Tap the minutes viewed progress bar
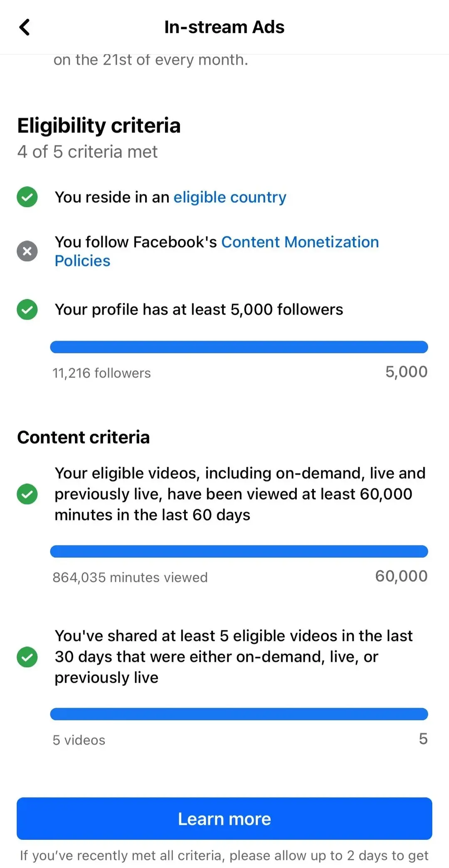The height and width of the screenshot is (868, 449). point(239,551)
